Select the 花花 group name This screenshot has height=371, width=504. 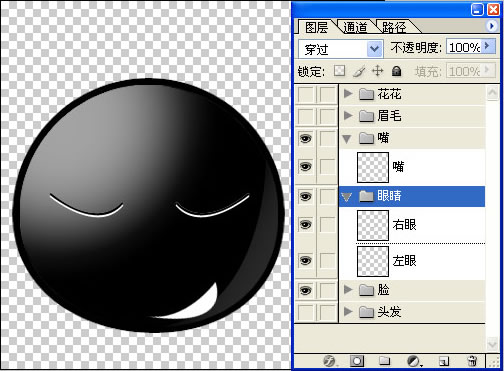[x=389, y=94]
